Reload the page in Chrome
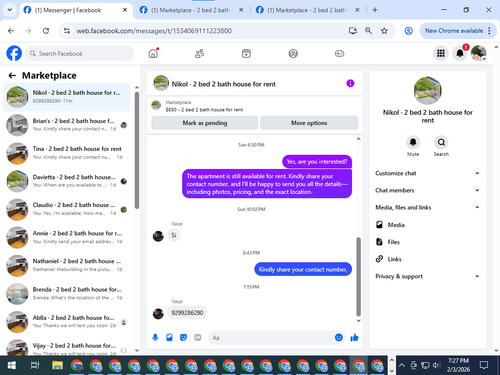Screen dimensions: 500x375 (46, 31)
